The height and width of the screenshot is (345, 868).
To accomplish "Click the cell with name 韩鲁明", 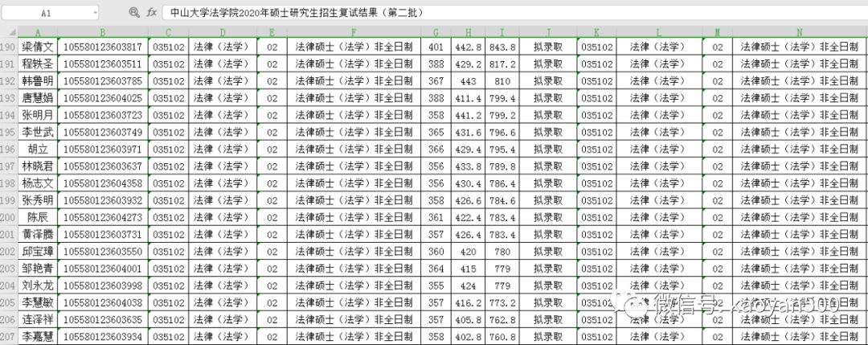I will pyautogui.click(x=39, y=81).
